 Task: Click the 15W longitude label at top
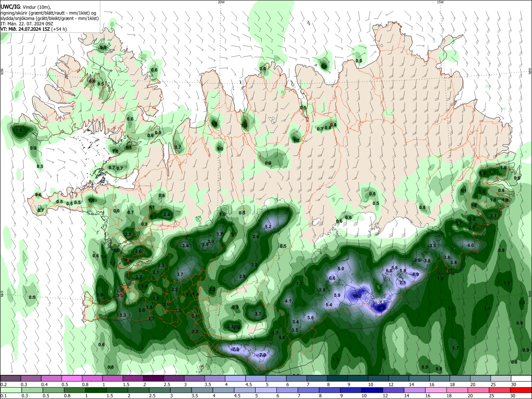(440, 2)
